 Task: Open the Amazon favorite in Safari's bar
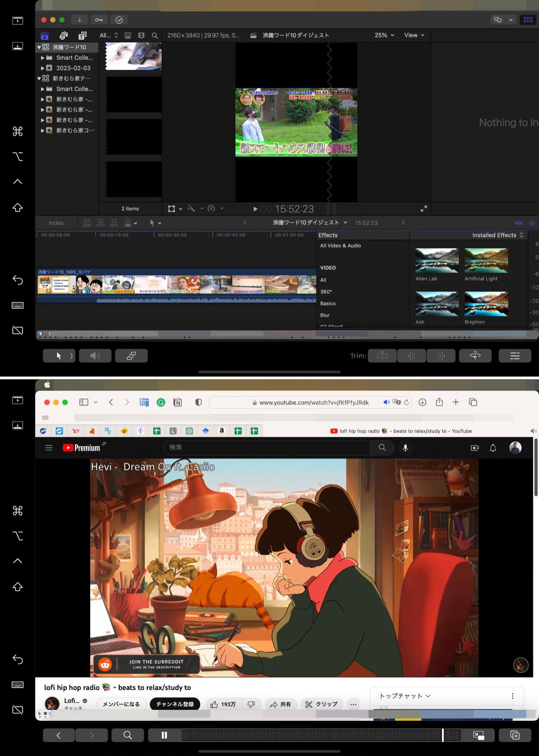click(x=222, y=431)
